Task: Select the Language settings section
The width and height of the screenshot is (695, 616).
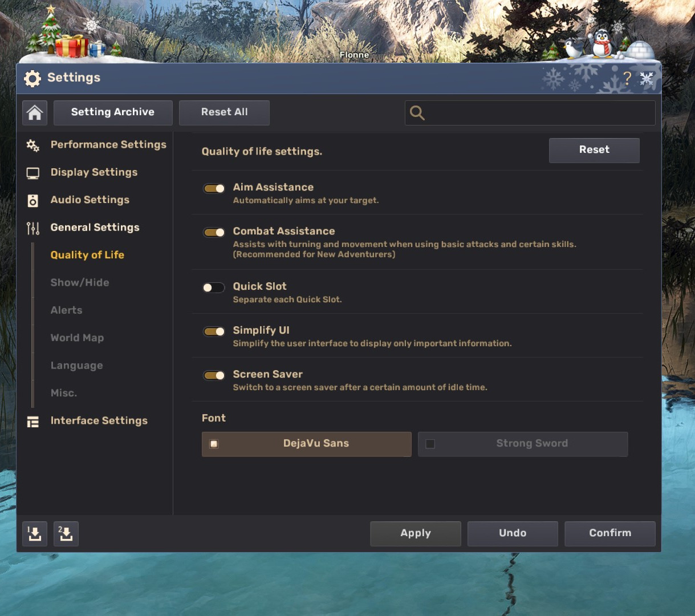Action: pos(76,365)
